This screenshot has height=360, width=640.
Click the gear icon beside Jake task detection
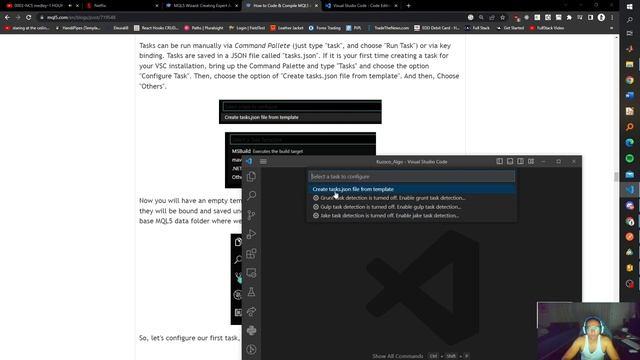[316, 216]
